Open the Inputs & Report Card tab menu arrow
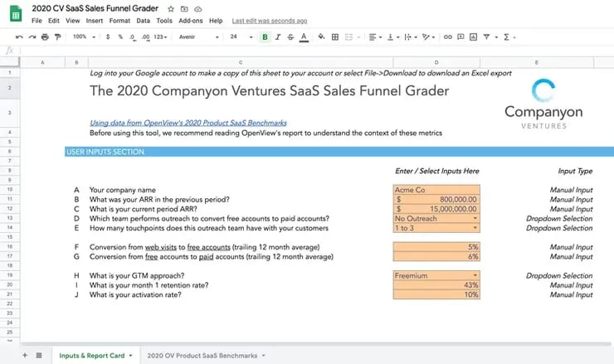 131,356
